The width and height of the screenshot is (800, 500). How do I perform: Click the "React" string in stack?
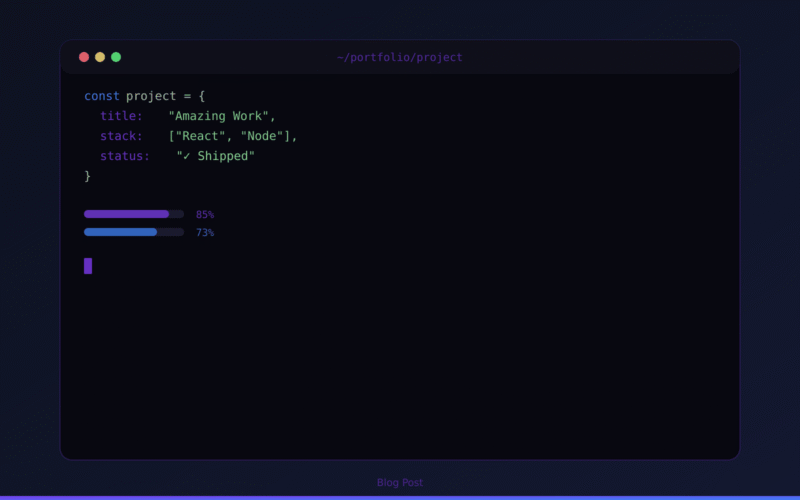(x=200, y=136)
